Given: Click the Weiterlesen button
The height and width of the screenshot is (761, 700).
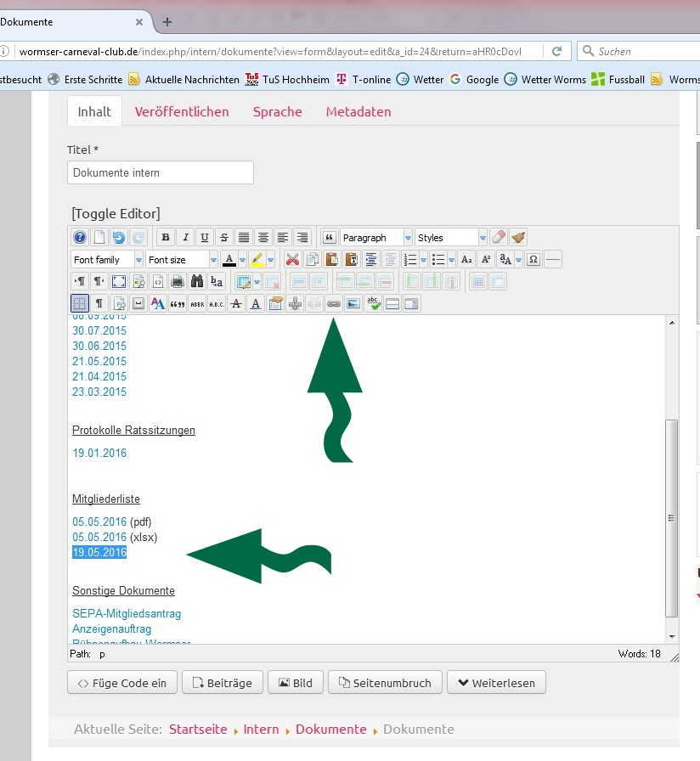Looking at the screenshot, I should click(497, 683).
